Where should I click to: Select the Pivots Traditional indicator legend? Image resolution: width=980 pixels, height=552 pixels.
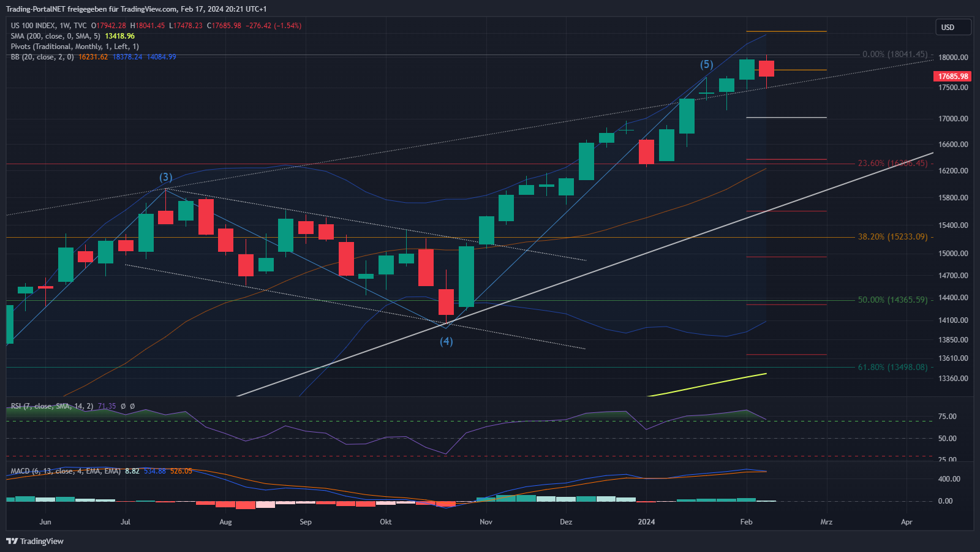click(x=74, y=47)
